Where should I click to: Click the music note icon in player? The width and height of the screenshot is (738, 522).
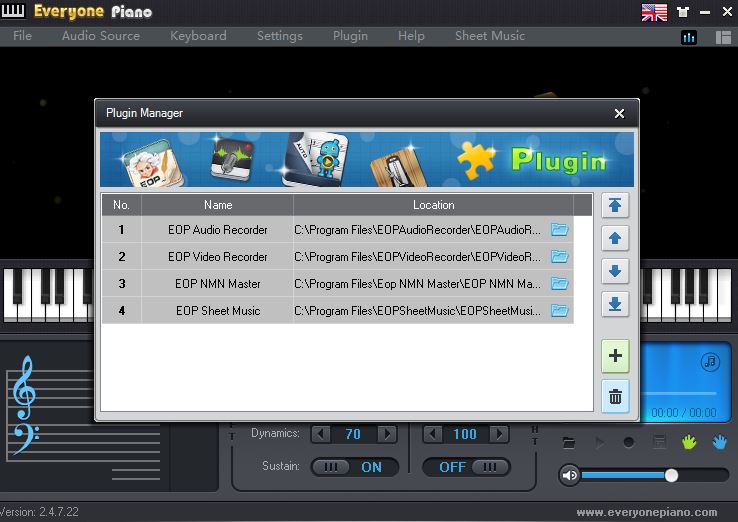pos(710,361)
